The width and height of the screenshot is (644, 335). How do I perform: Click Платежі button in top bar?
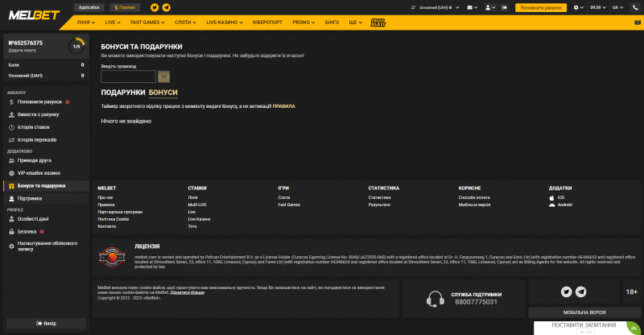(125, 7)
